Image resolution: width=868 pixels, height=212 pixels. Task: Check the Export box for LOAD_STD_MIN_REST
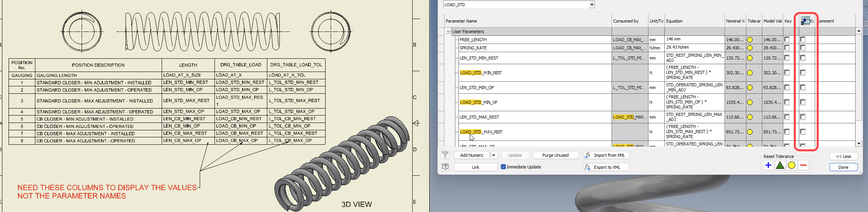(803, 73)
